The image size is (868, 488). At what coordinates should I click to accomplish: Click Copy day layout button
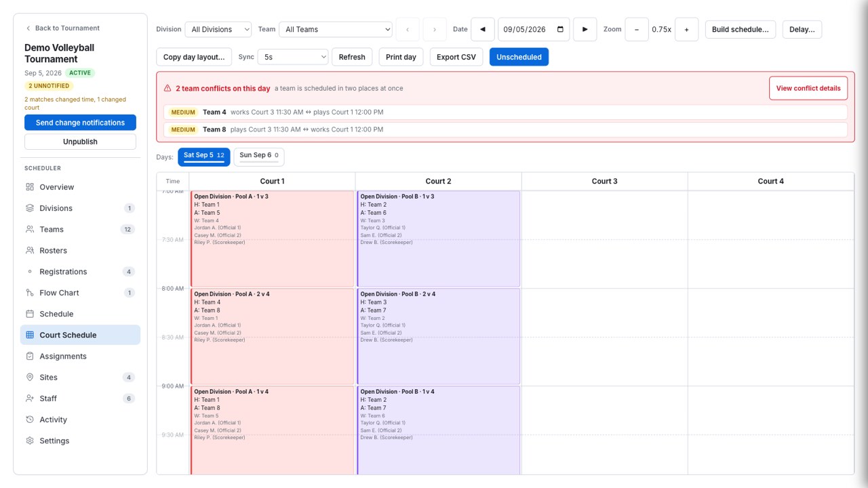point(194,57)
